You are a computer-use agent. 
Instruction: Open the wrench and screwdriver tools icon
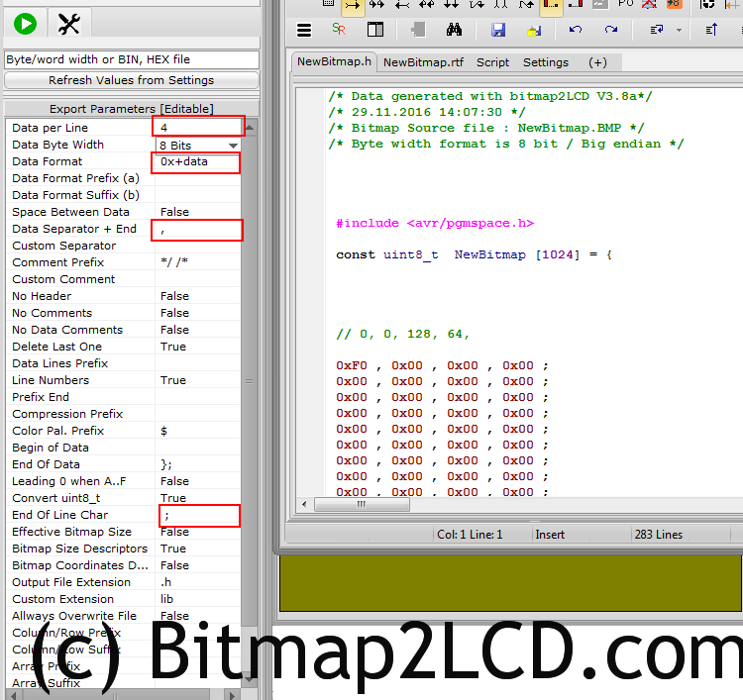point(68,24)
